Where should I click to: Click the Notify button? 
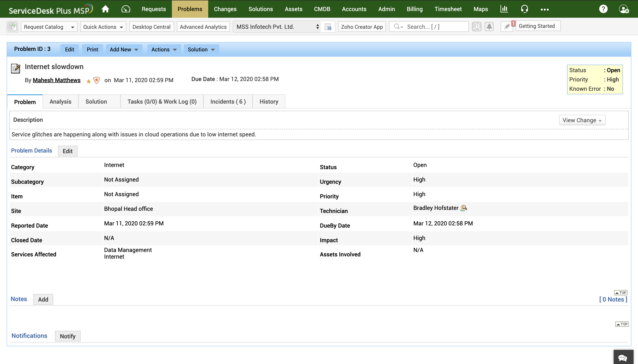click(68, 336)
